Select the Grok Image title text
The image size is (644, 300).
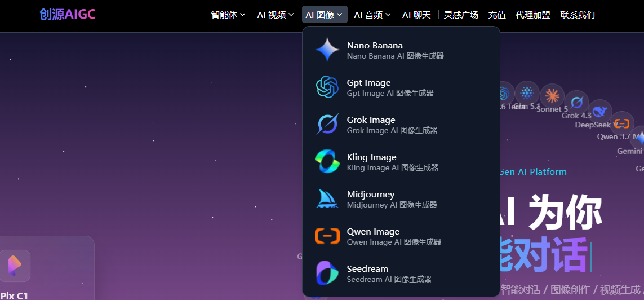pos(371,120)
